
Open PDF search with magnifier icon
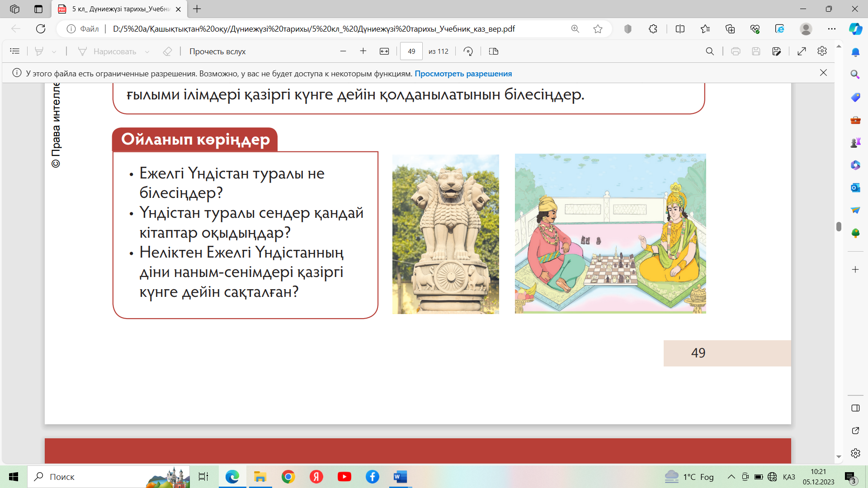pyautogui.click(x=710, y=52)
